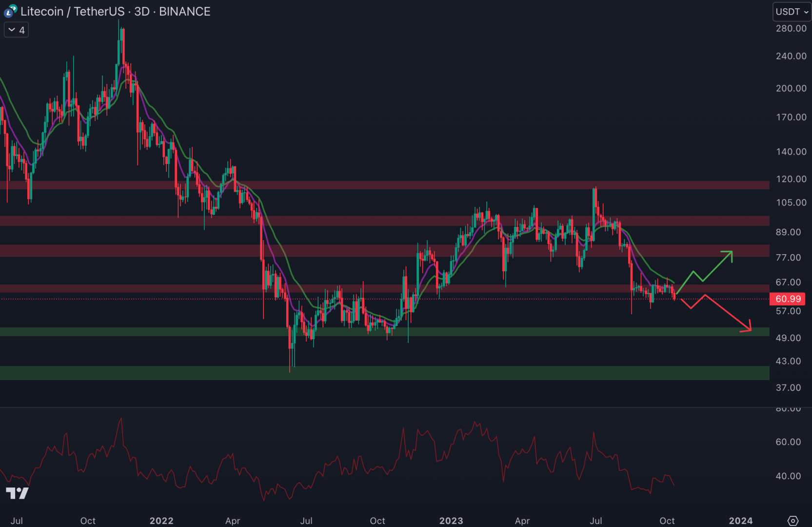
Task: Click the Apr label before 2023
Action: click(x=233, y=521)
